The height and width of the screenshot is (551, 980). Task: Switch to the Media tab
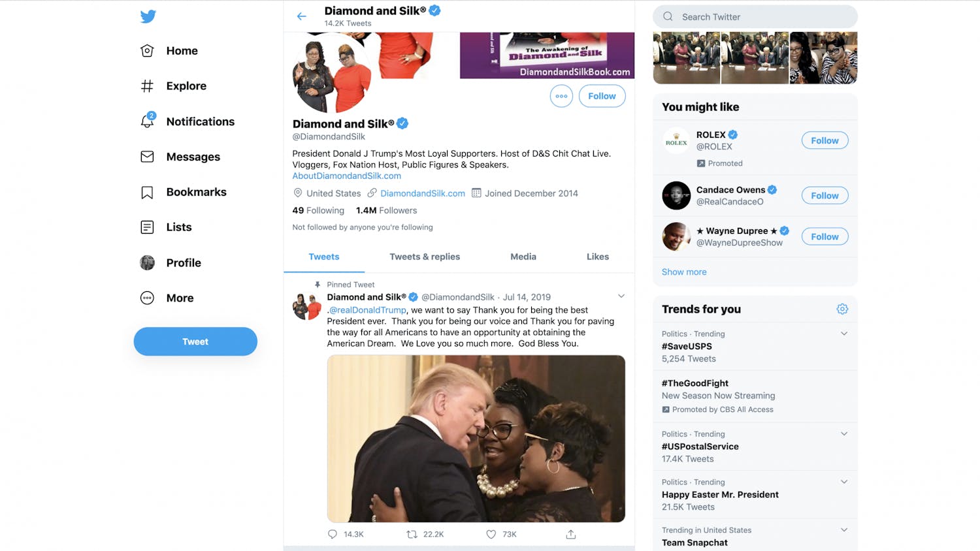click(523, 257)
